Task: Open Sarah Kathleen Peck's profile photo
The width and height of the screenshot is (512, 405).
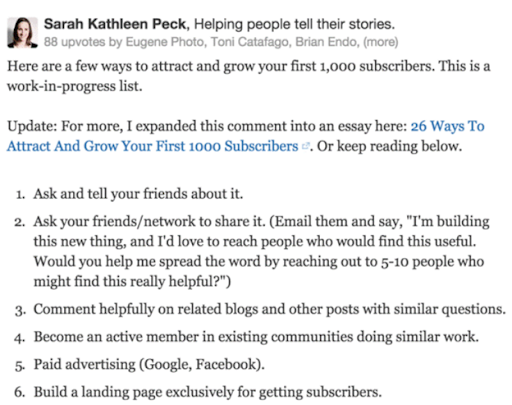Action: coord(22,33)
